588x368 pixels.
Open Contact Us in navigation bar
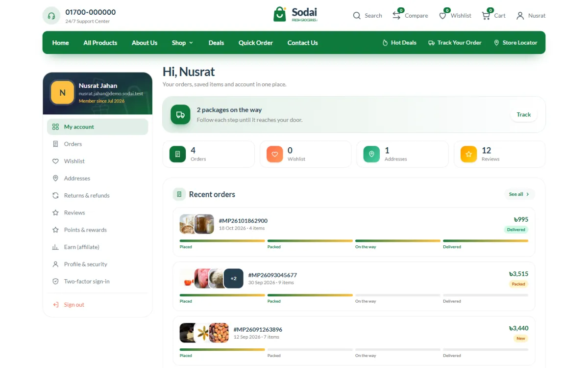point(303,43)
